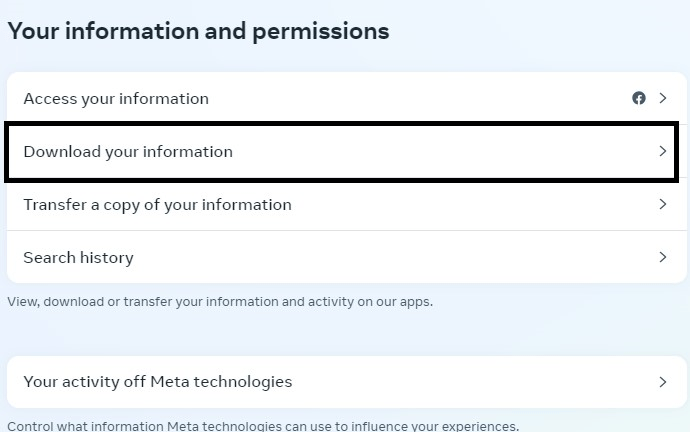Viewport: 690px width, 432px height.
Task: Click chevron arrow beside Download your information
Action: pos(663,151)
